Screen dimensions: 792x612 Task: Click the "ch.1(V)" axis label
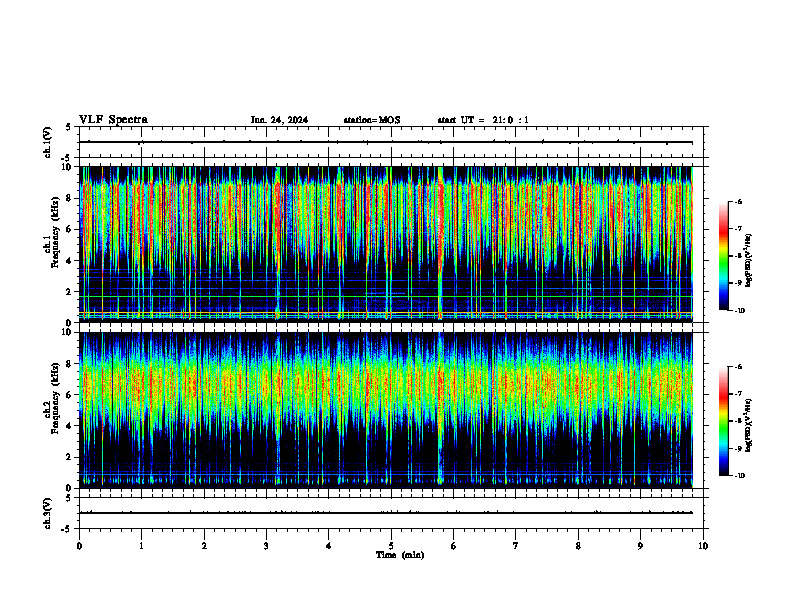click(48, 142)
